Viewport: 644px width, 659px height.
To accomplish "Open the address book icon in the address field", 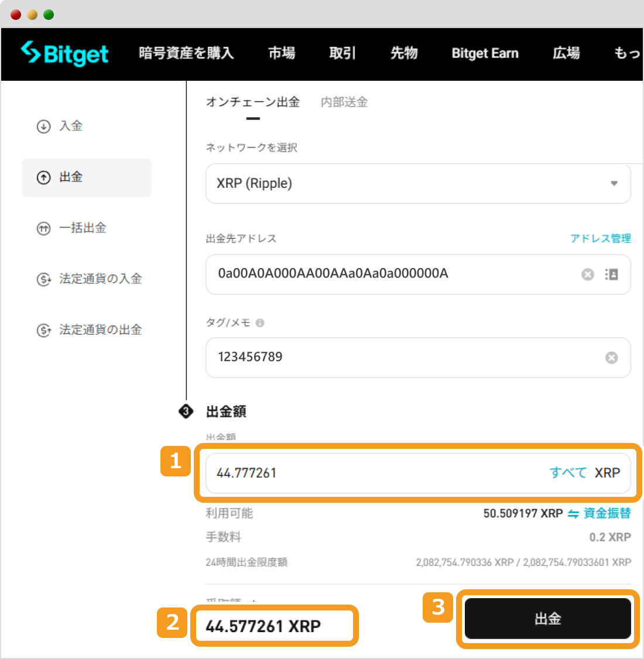I will (611, 274).
